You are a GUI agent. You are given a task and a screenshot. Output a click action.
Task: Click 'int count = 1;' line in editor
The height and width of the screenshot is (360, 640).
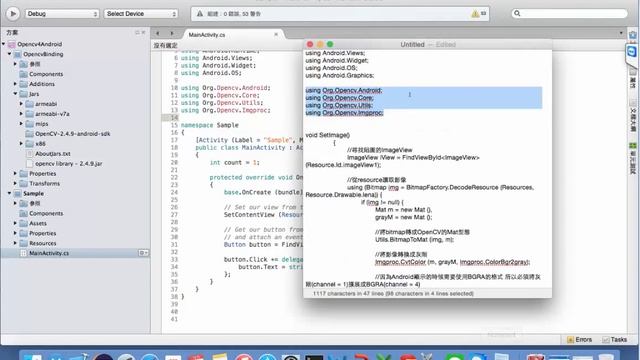click(x=234, y=162)
